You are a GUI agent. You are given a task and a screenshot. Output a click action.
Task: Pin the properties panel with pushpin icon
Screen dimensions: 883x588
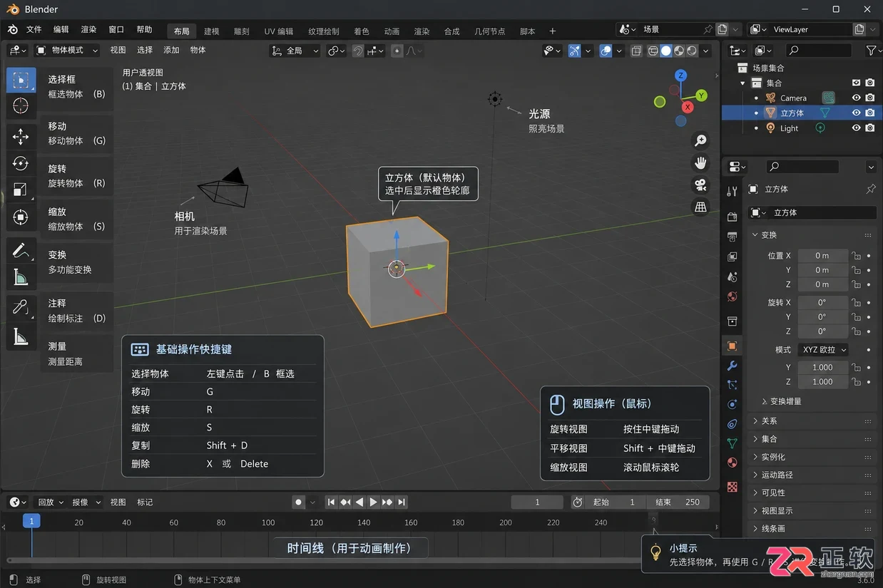pos(870,189)
